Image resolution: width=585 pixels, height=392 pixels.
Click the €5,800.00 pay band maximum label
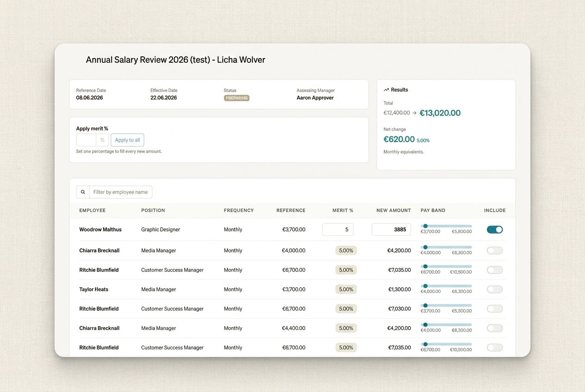point(462,232)
